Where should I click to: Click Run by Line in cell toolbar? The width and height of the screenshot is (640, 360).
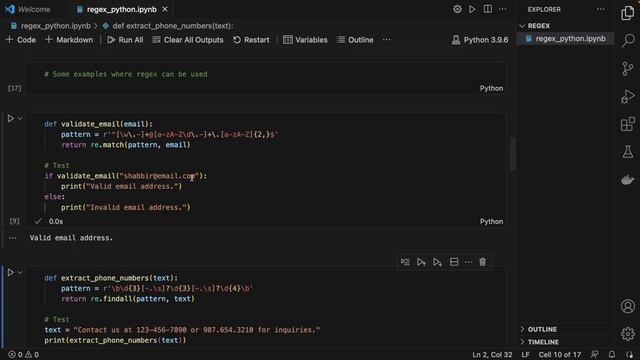point(405,262)
